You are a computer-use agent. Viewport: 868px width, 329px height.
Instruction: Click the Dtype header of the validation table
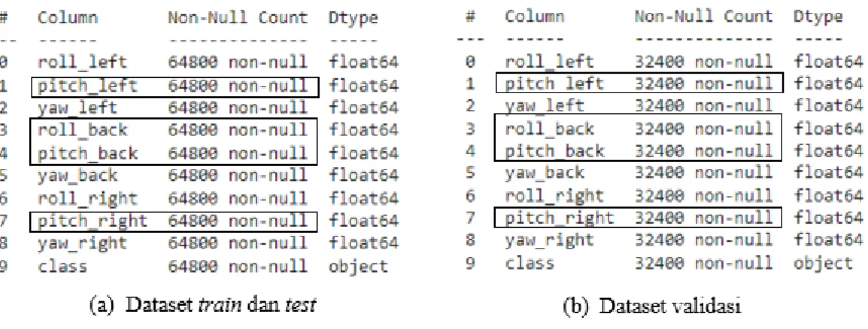point(818,16)
